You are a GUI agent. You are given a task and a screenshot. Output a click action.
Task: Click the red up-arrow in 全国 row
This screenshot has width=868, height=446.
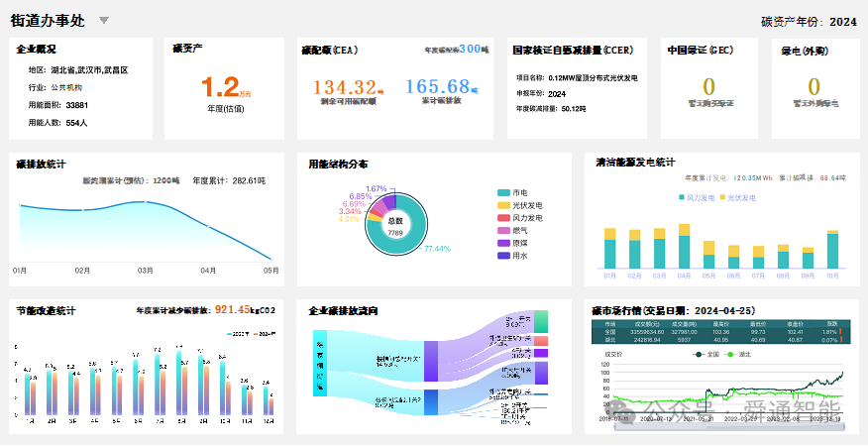[x=840, y=332]
